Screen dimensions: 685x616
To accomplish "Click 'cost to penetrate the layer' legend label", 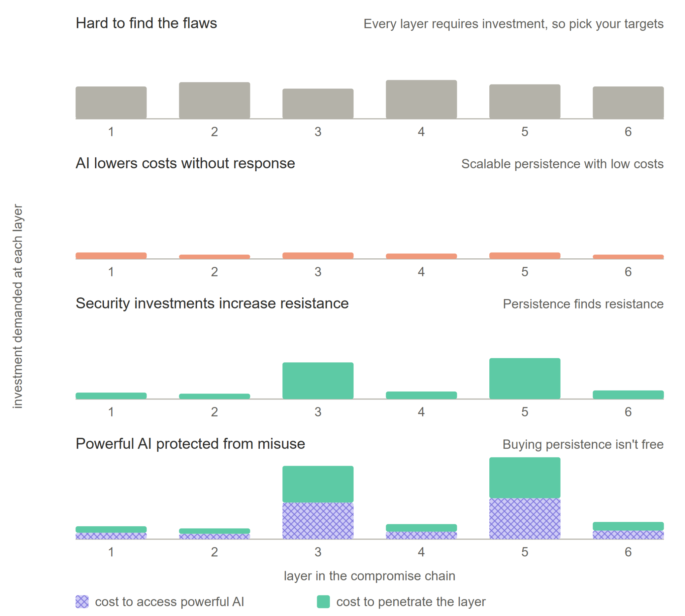I will (411, 602).
